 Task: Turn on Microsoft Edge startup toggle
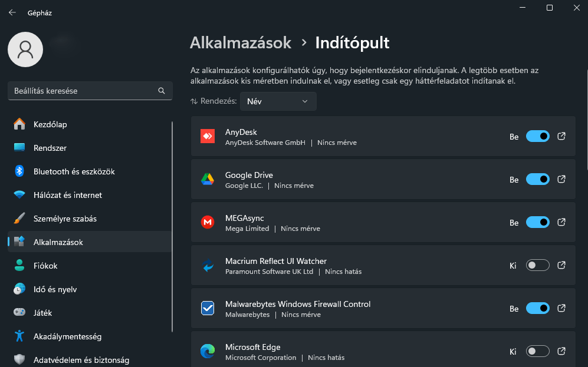click(537, 351)
